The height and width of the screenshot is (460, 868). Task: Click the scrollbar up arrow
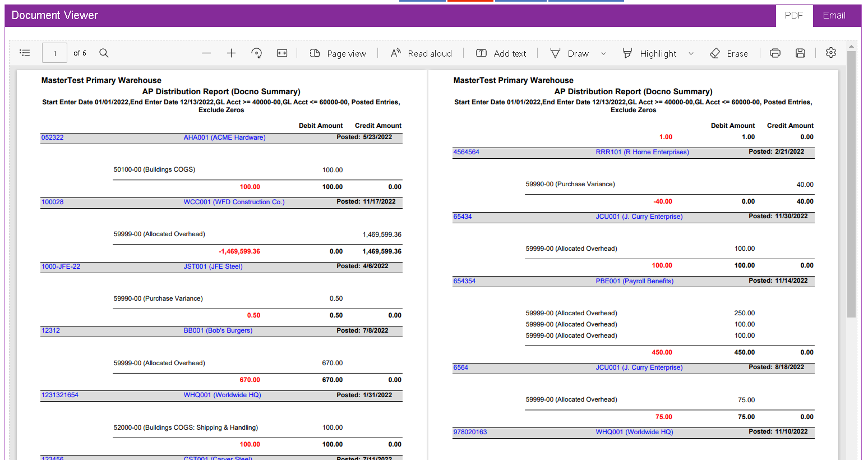[851, 46]
